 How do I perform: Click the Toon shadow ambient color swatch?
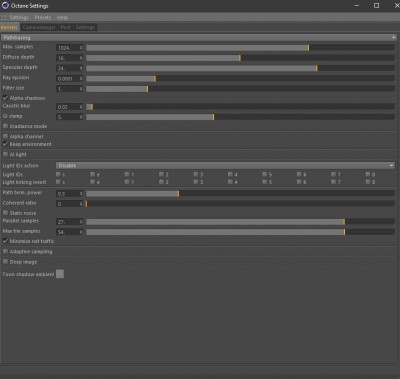[x=60, y=274]
